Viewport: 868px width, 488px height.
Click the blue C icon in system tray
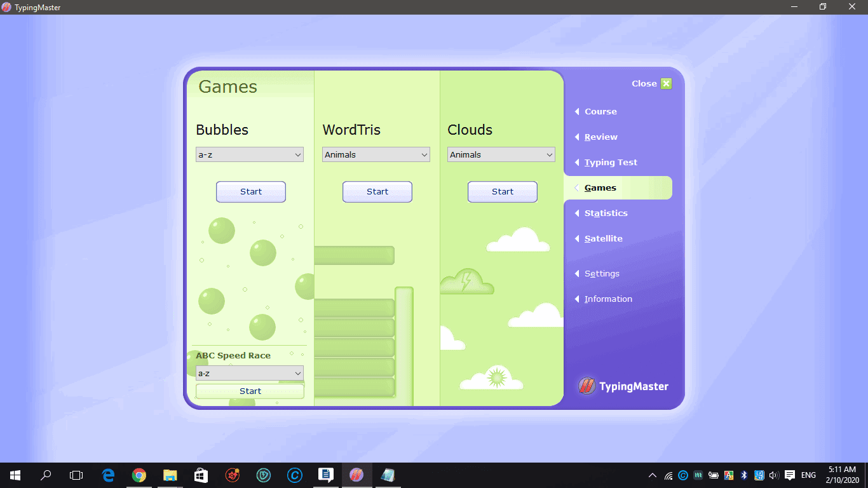683,475
